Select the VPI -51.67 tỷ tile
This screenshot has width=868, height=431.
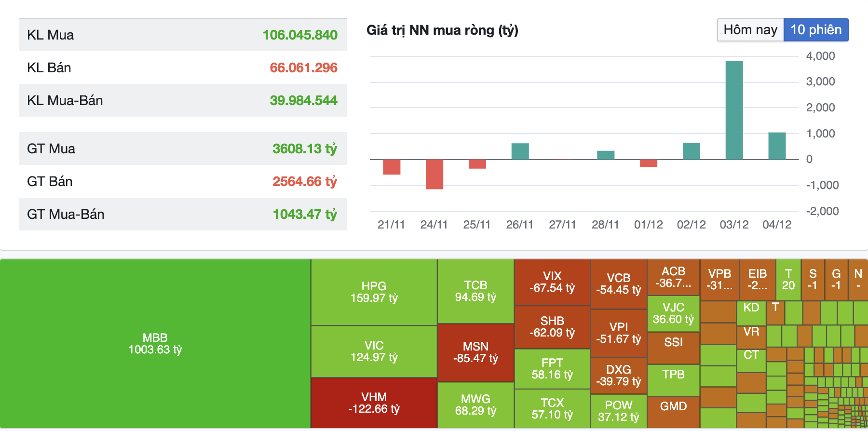[x=618, y=333]
